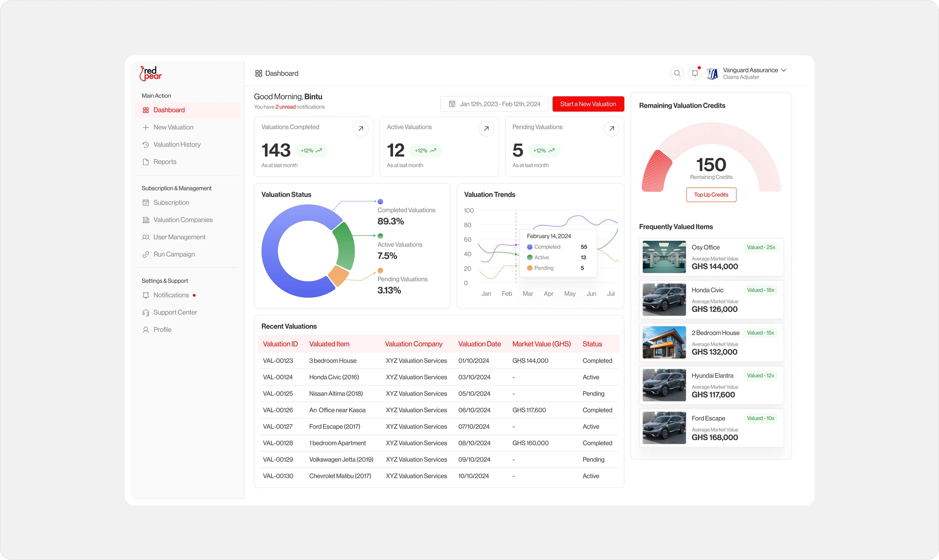Open the date range picker field
The image size is (939, 560).
tap(494, 104)
